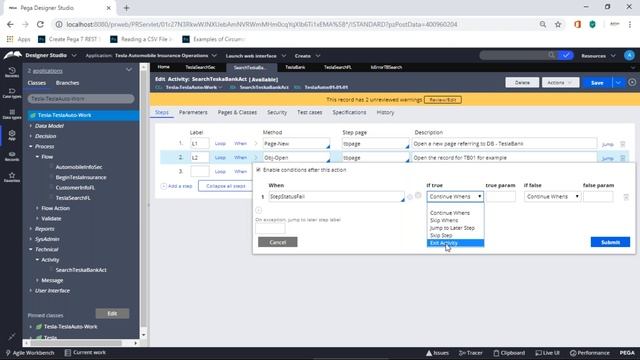640x360 pixels.
Task: Switch to Branches tab in explorer
Action: tap(67, 83)
